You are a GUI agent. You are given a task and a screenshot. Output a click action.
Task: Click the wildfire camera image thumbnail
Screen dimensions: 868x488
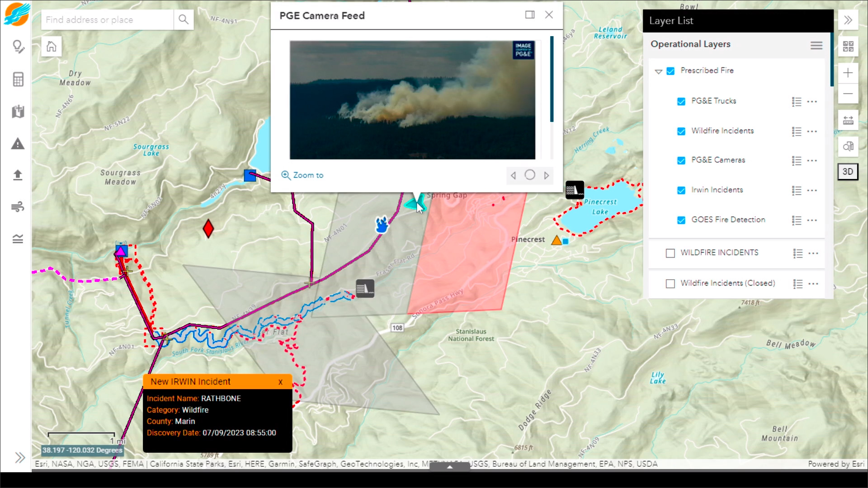[x=412, y=100]
